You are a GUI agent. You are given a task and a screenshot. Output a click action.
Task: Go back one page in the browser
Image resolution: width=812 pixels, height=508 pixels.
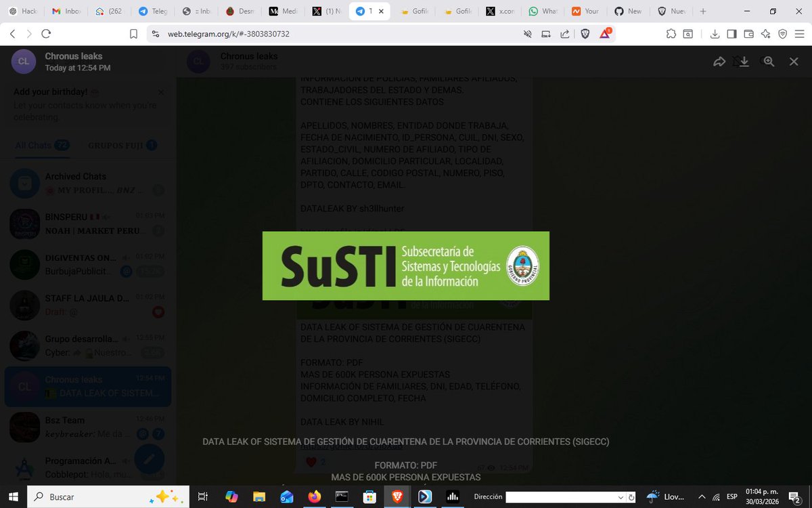pyautogui.click(x=12, y=34)
